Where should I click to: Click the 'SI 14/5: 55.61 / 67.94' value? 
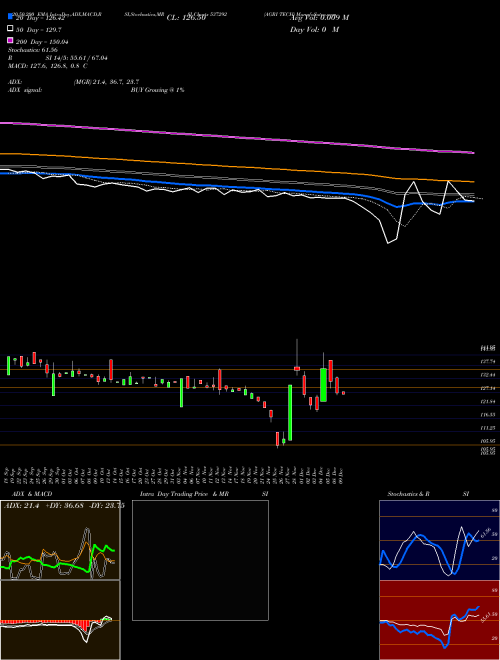(76, 58)
